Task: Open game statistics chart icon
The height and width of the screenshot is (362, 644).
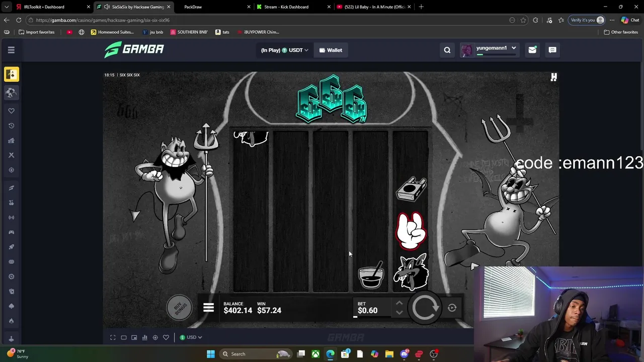Action: (x=144, y=337)
